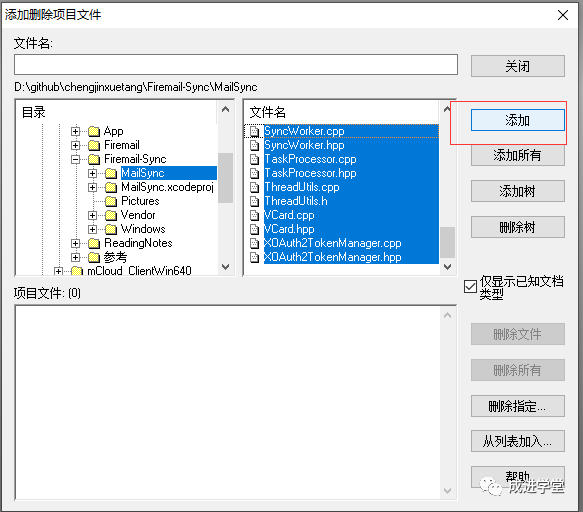Screen dimensions: 583x512
Task: Select SyncWorker.cpp file name
Action: point(304,131)
